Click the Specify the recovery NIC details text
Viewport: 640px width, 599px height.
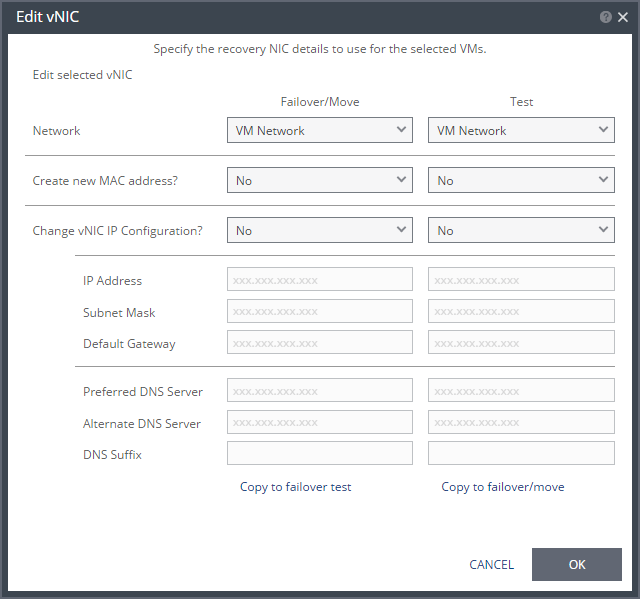pyautogui.click(x=320, y=49)
